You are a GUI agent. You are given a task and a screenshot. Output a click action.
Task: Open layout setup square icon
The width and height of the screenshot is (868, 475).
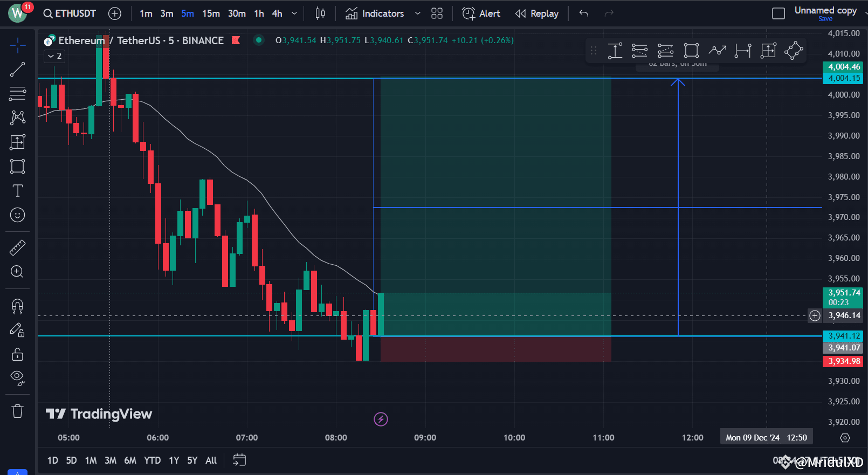(779, 13)
